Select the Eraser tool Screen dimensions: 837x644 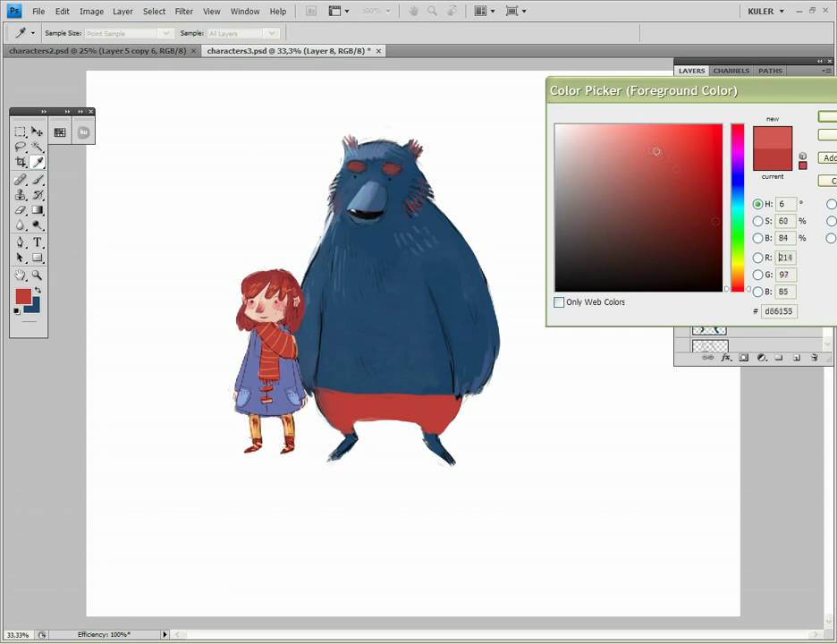[21, 210]
